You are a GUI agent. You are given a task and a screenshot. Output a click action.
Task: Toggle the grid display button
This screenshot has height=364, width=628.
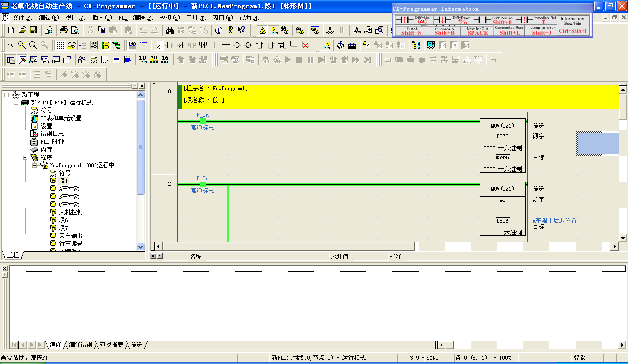tap(60, 45)
